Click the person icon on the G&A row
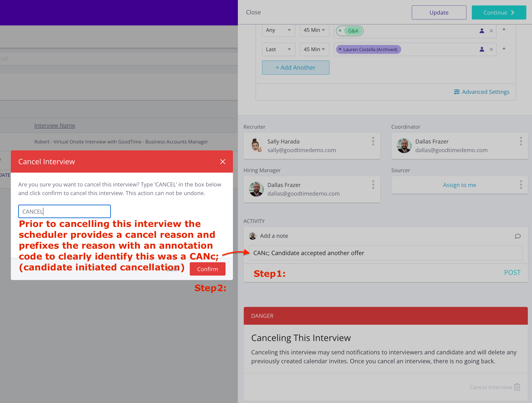532x403 pixels. 482,31
